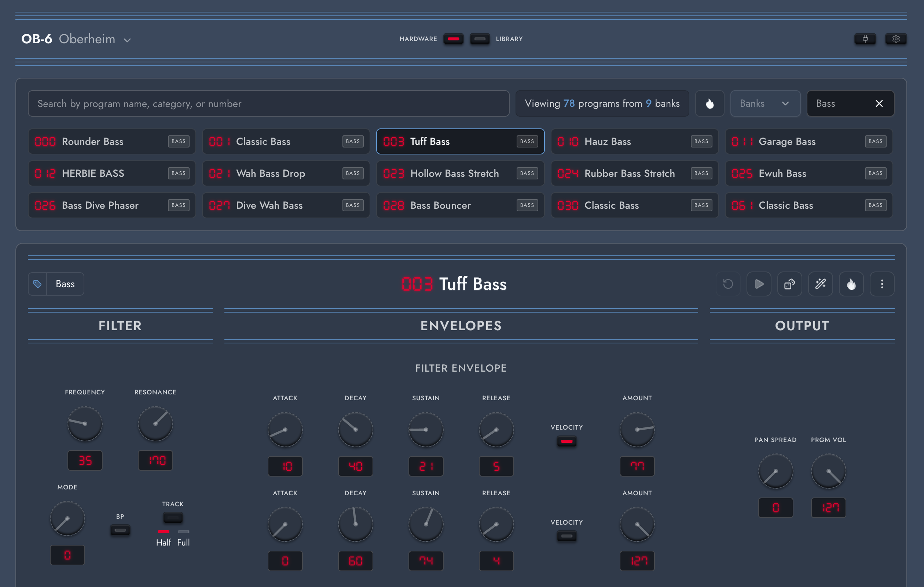The width and height of the screenshot is (924, 587).
Task: Open settings via the gear icon
Action: (x=896, y=39)
